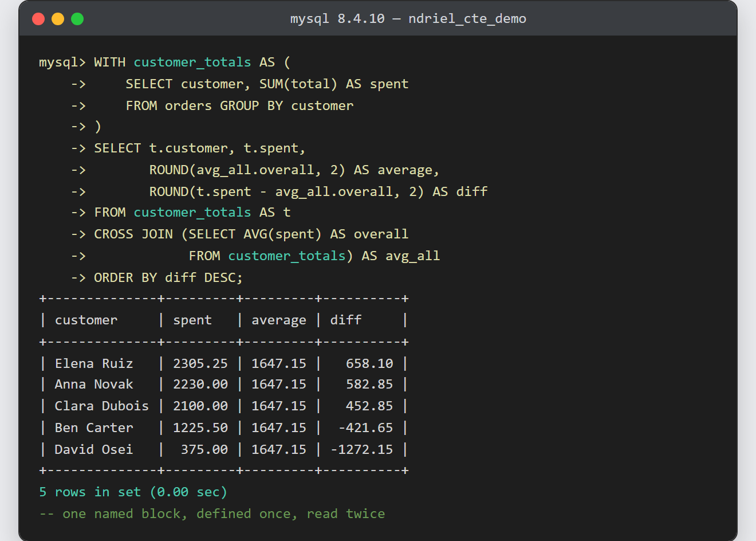Click the average '1647.15' in Elena Ruiz row

point(279,363)
